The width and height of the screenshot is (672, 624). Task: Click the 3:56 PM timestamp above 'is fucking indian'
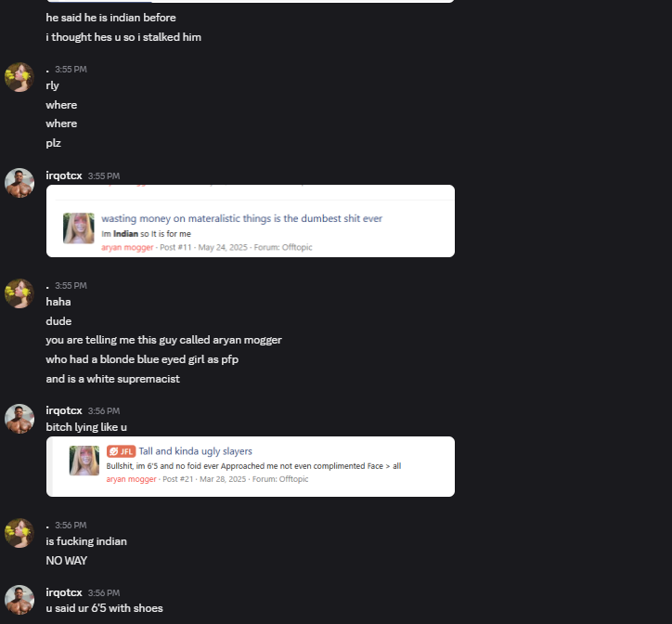(71, 526)
